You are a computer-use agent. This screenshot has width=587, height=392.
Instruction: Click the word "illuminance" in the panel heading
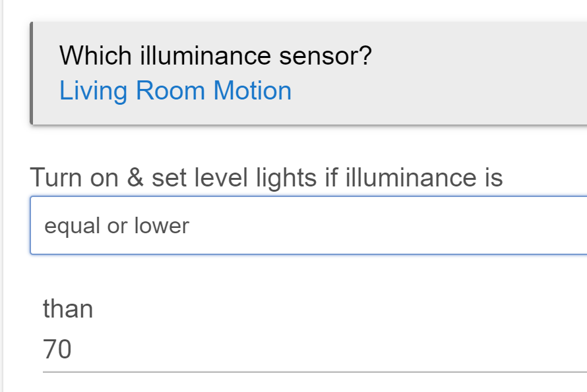[205, 56]
